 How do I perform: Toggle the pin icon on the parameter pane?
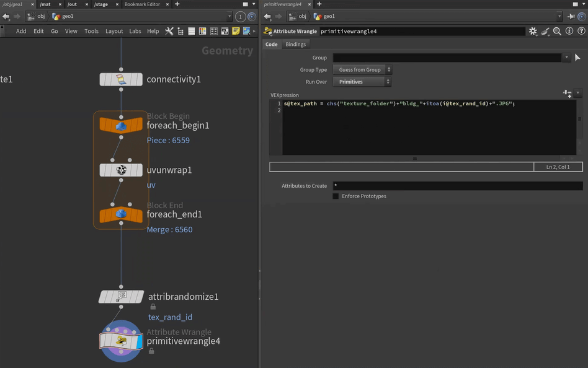click(x=571, y=16)
